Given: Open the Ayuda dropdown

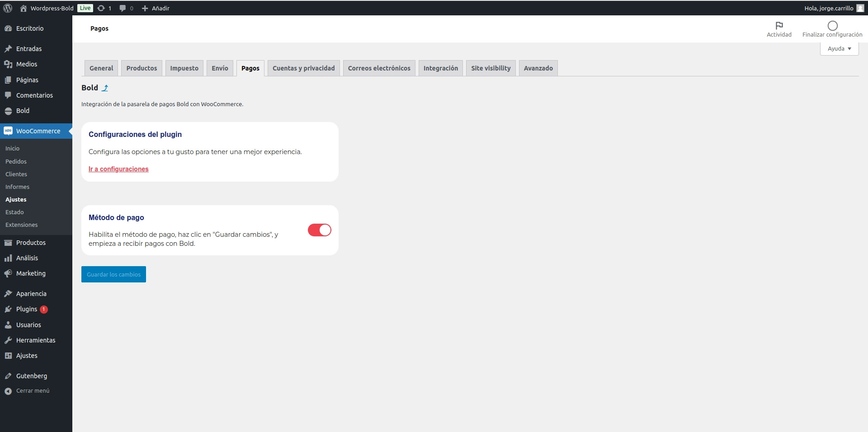Looking at the screenshot, I should pyautogui.click(x=839, y=48).
